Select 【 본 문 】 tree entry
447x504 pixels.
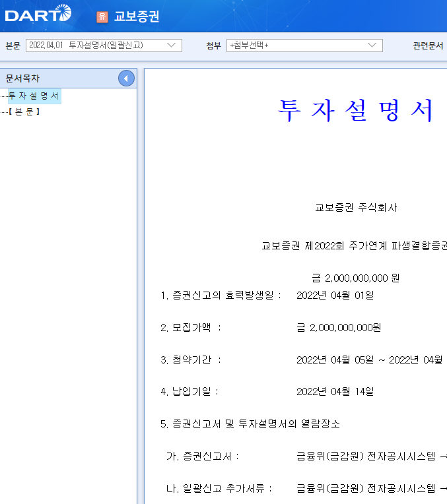coord(24,111)
